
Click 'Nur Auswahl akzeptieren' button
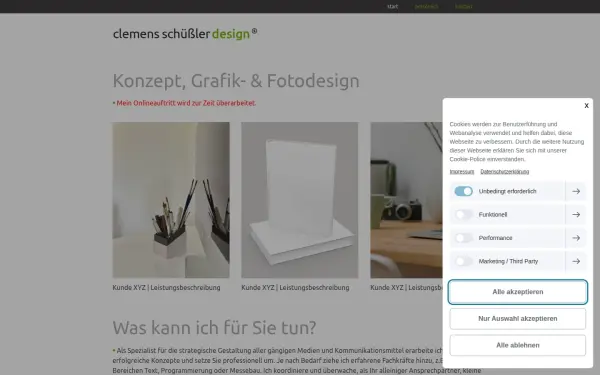click(518, 319)
